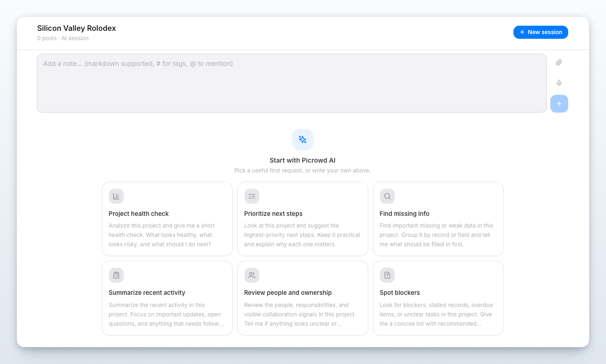
Task: Click the 'Start with Picrowd AI' heading
Action: click(303, 160)
